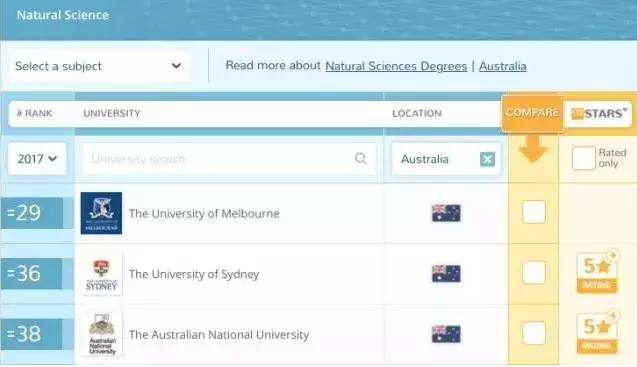Click the search magnifier icon
This screenshot has height=367, width=637.
click(360, 158)
